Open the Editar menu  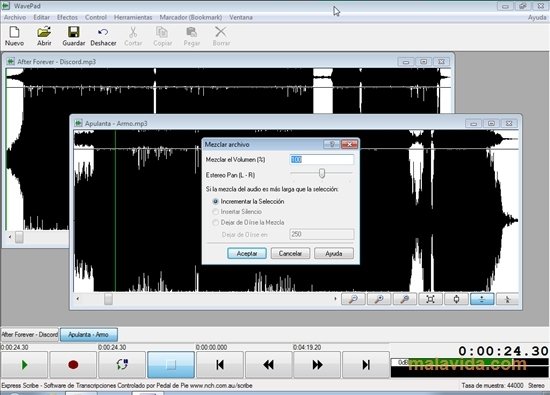point(41,17)
